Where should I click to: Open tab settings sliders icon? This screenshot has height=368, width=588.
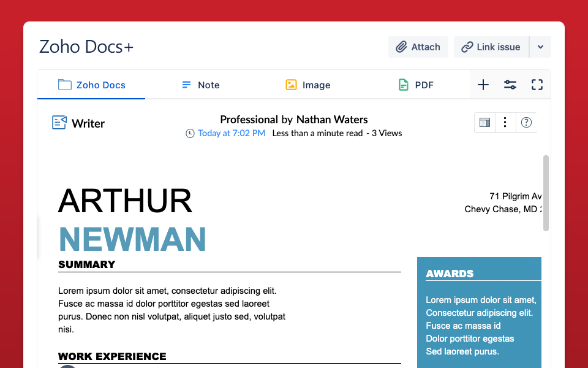coord(510,85)
